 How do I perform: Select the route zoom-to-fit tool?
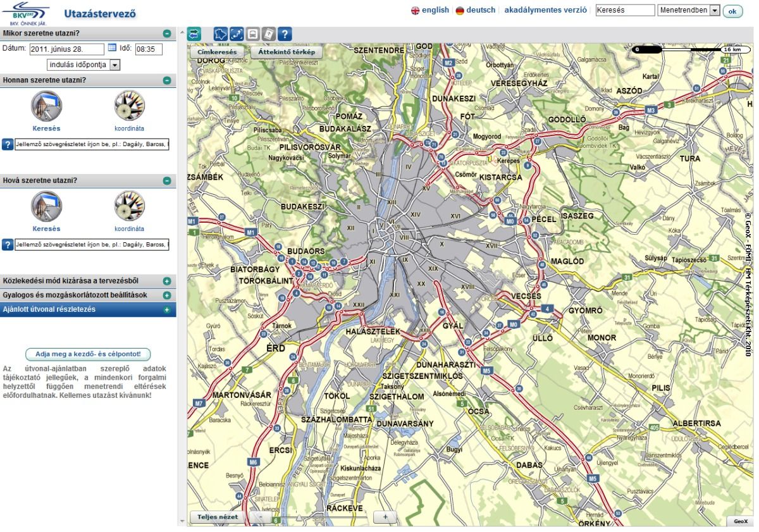237,34
